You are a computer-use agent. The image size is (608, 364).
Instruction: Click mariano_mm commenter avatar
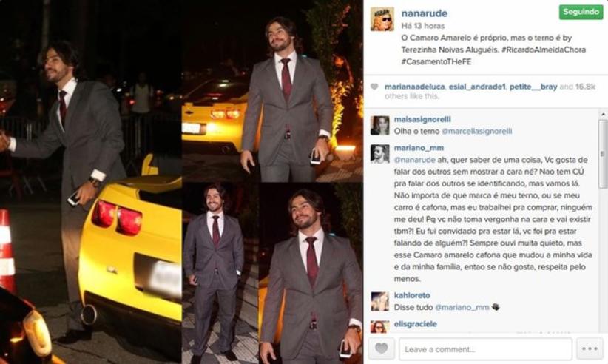(379, 154)
